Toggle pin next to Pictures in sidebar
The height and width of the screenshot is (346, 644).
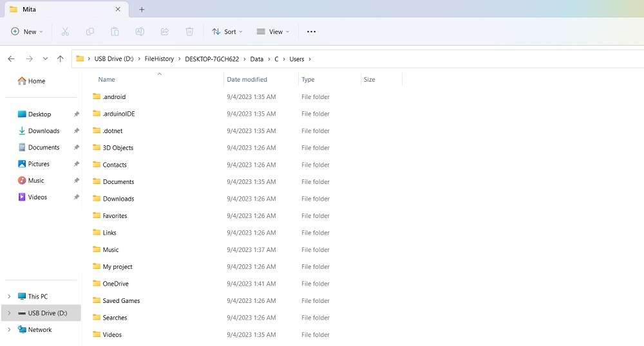point(76,164)
